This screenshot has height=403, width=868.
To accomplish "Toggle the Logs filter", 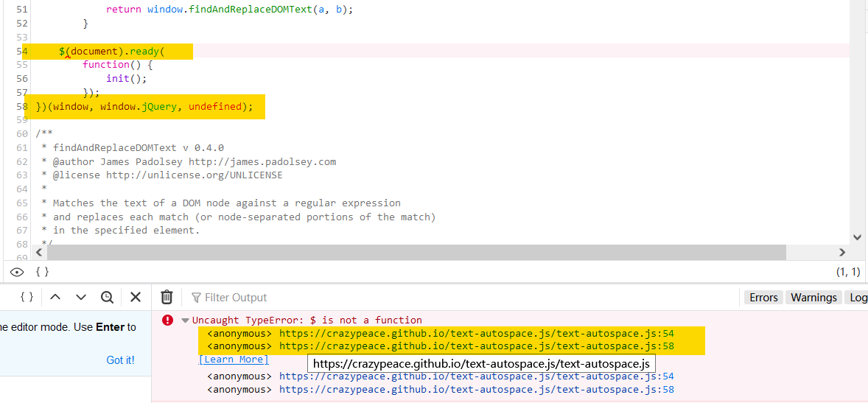I will pyautogui.click(x=858, y=298).
